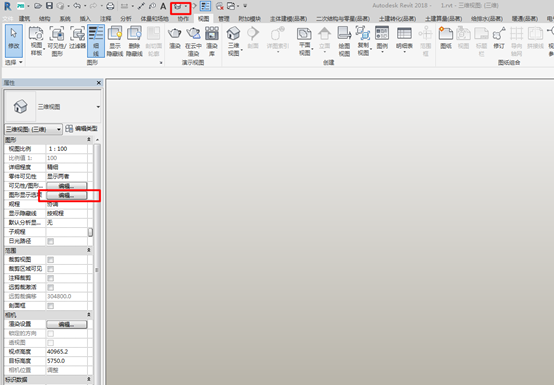
Task: Open the Systems (系统) ribbon tab
Action: (65, 19)
